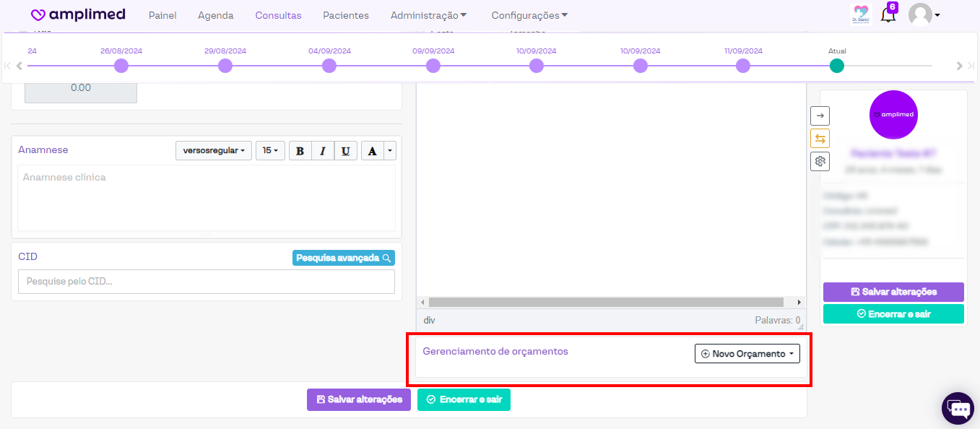This screenshot has height=429, width=980.
Task: Click the CID search input field
Action: (x=206, y=282)
